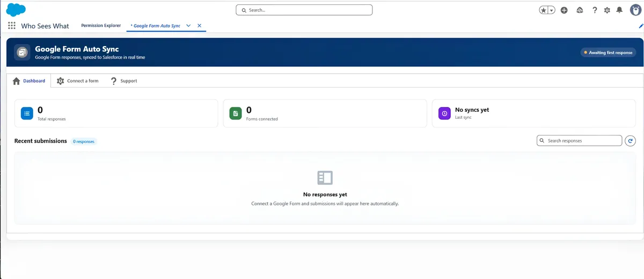Refresh the recent submissions list
Viewport: 644px width, 279px height.
tap(631, 141)
